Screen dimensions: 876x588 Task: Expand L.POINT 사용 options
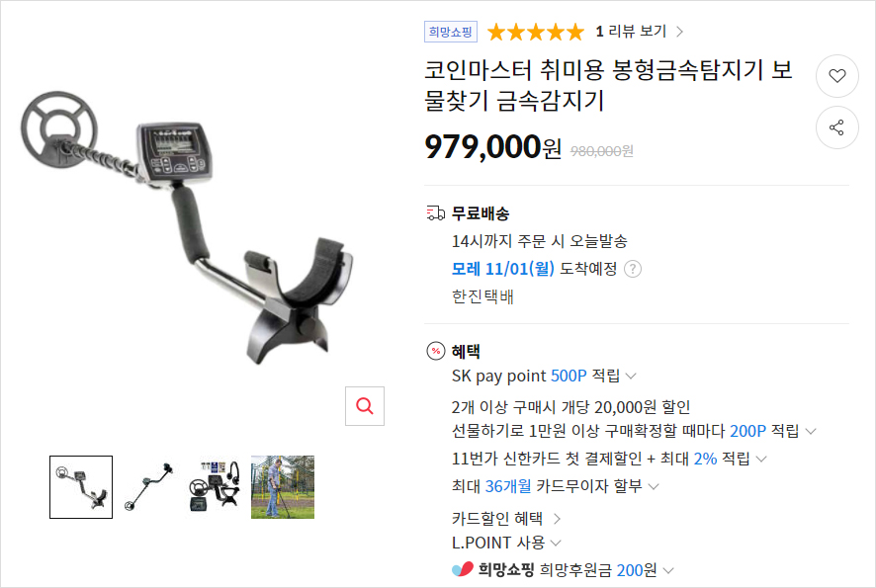pos(507,543)
